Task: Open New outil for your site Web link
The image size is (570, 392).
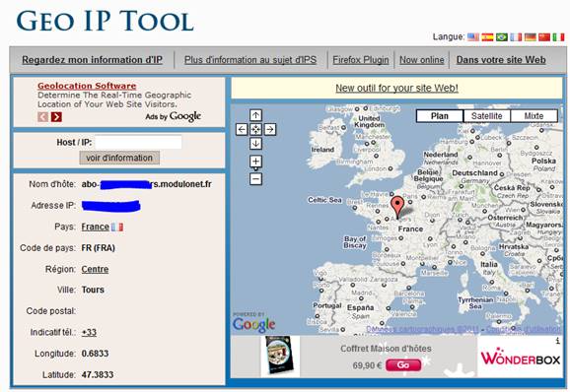Action: pyautogui.click(x=396, y=88)
